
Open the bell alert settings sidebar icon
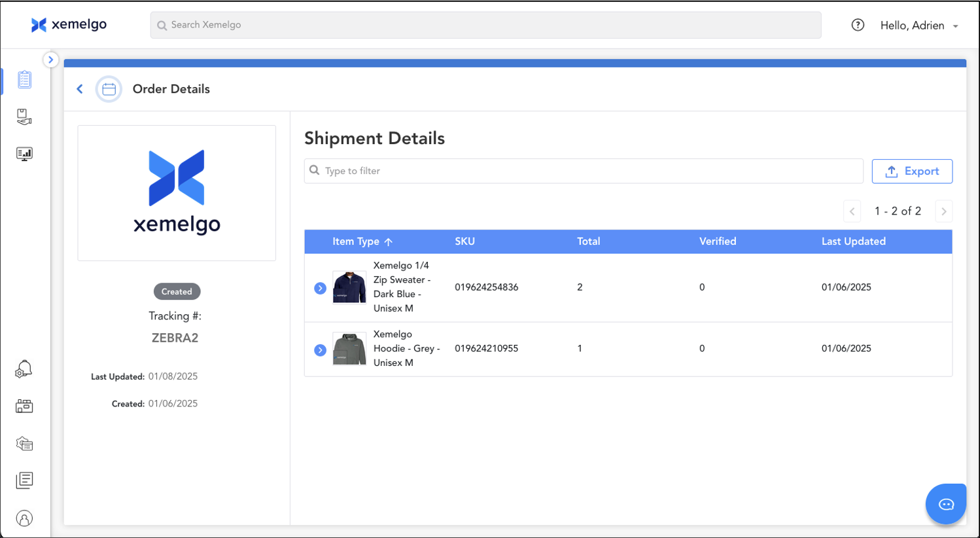tap(24, 369)
